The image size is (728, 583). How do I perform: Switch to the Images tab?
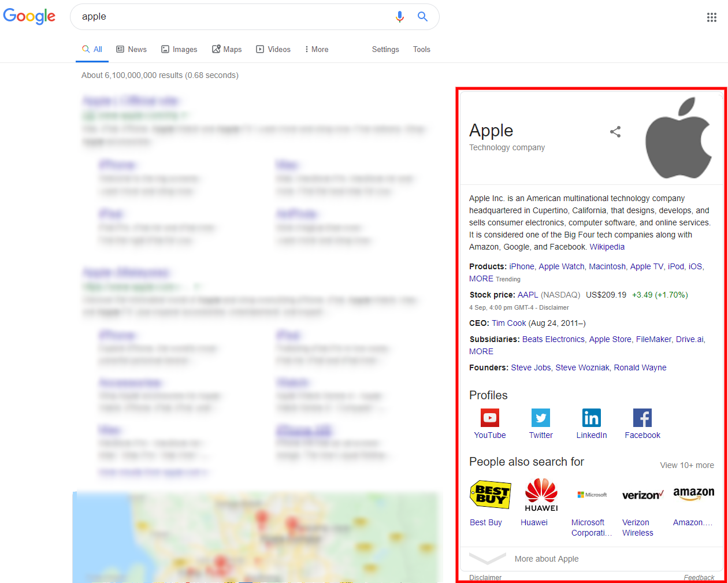[179, 49]
